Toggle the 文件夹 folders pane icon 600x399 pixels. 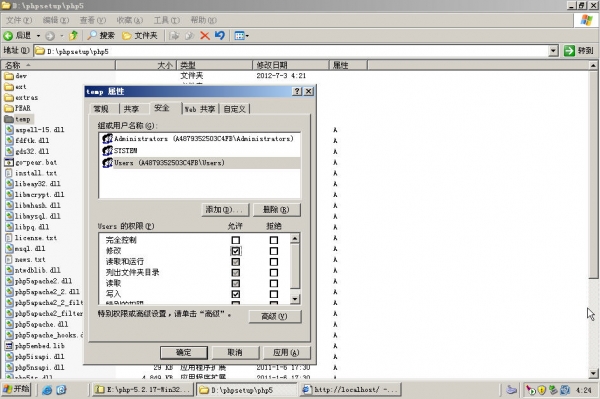coord(127,36)
